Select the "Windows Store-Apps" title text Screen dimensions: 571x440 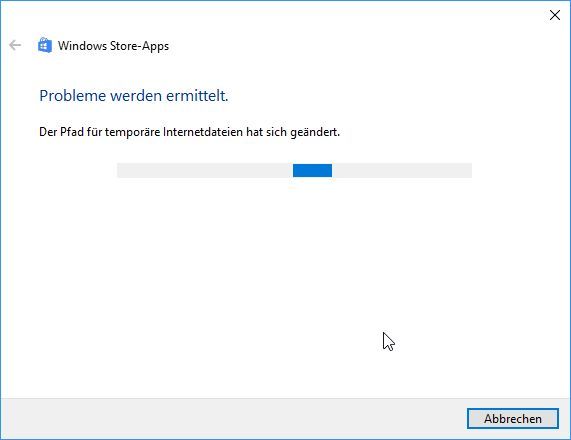point(113,46)
